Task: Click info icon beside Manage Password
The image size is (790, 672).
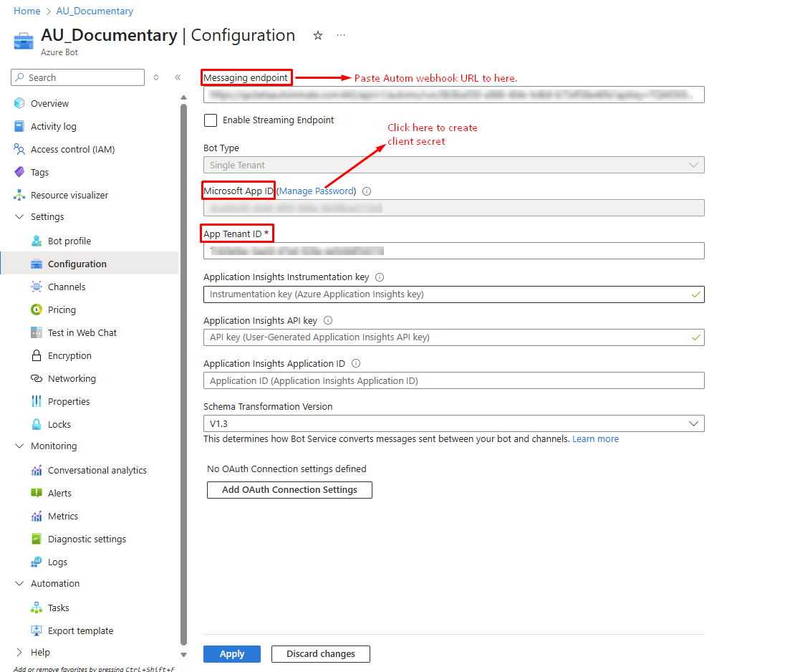Action: pyautogui.click(x=367, y=191)
